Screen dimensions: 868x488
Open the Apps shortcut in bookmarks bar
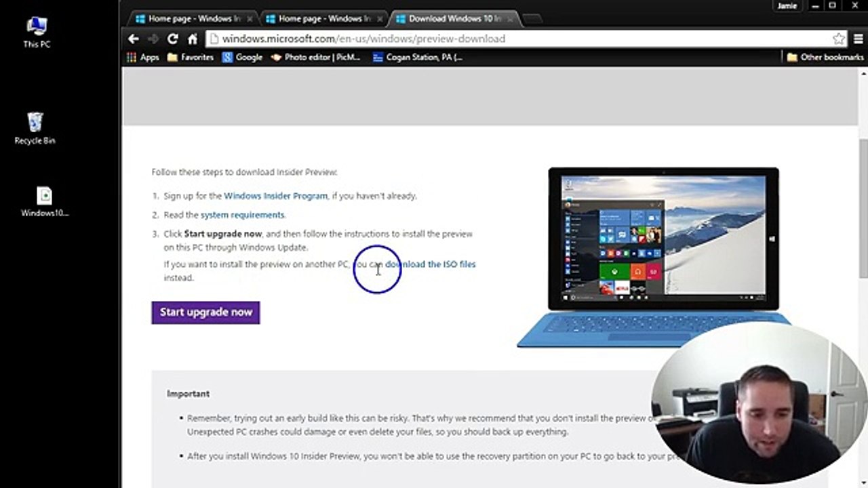(143, 58)
